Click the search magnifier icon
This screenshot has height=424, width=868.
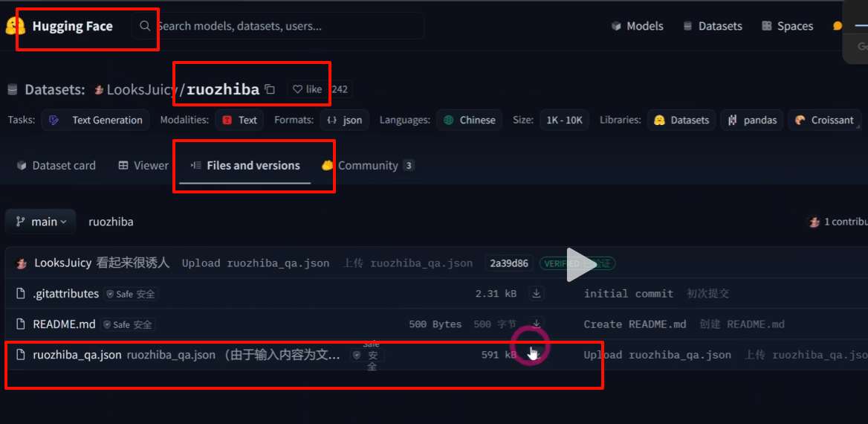[x=144, y=26]
